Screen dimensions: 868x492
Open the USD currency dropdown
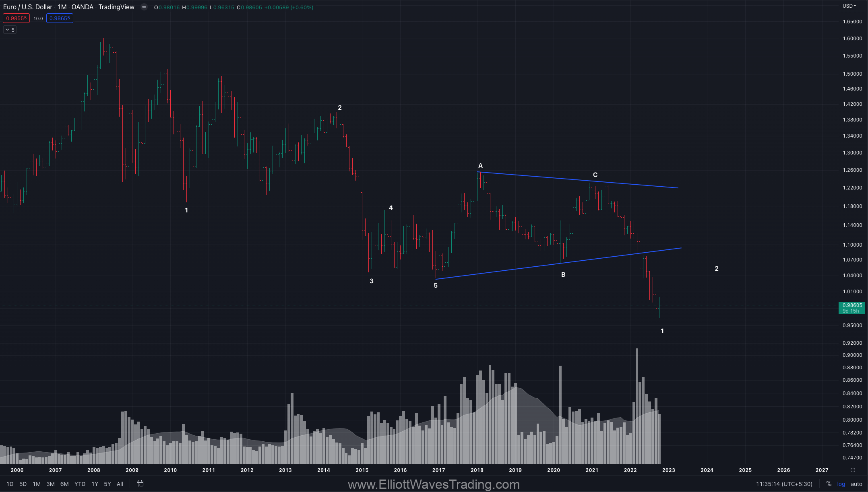[849, 6]
